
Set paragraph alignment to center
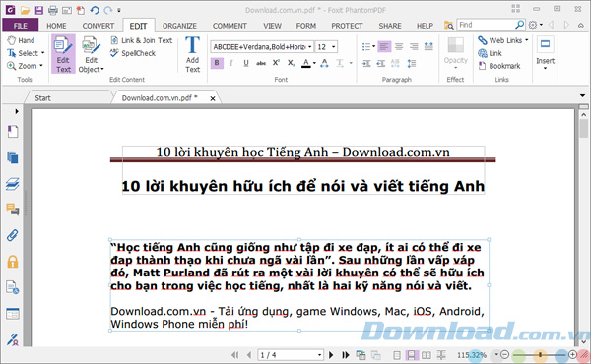coord(399,46)
